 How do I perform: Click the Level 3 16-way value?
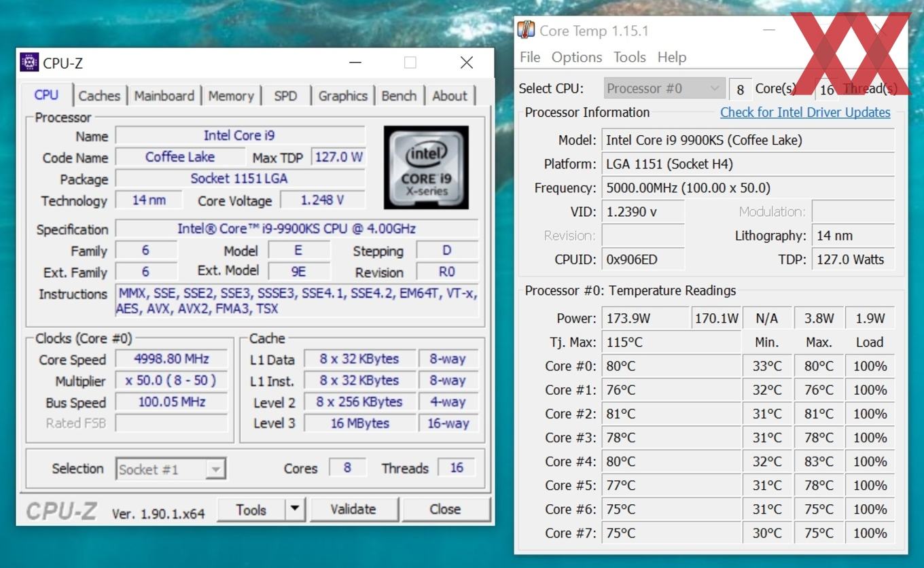pos(448,423)
